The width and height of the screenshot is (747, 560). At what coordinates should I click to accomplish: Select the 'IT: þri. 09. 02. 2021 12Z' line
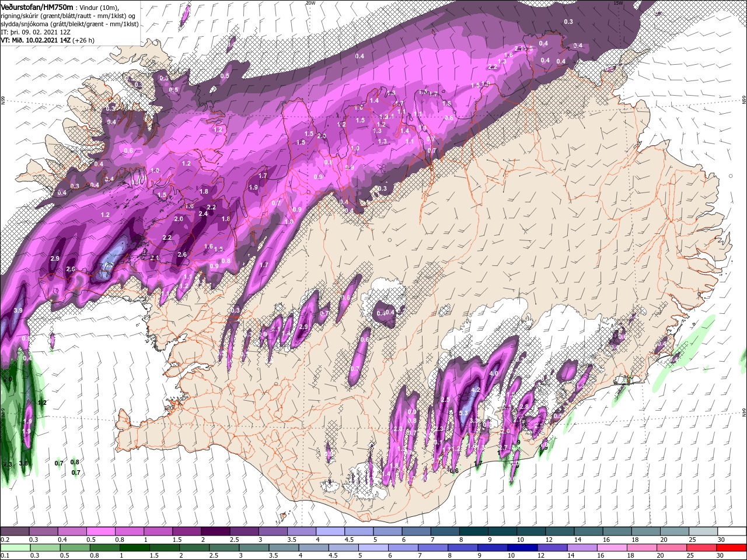coord(36,32)
